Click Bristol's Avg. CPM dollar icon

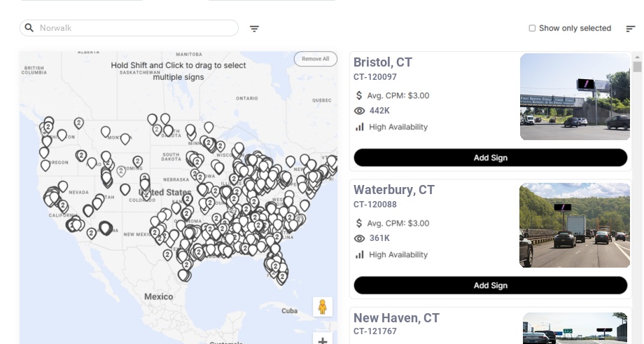pyautogui.click(x=360, y=95)
